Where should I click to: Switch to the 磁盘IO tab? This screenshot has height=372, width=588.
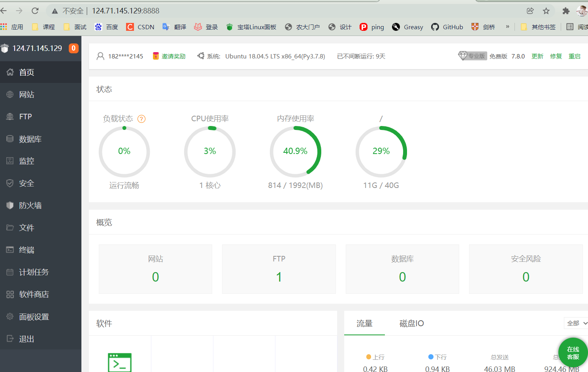[x=411, y=323]
